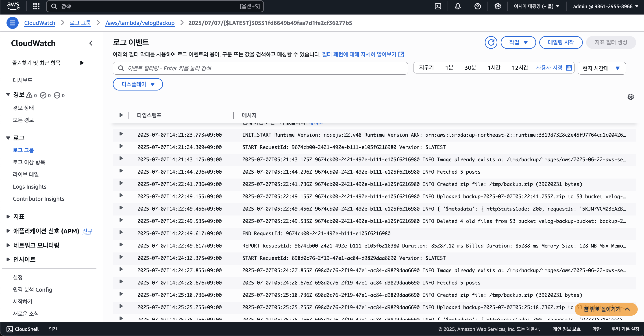This screenshot has width=644, height=336.
Task: Click the 테일링 시작 button
Action: pyautogui.click(x=561, y=42)
